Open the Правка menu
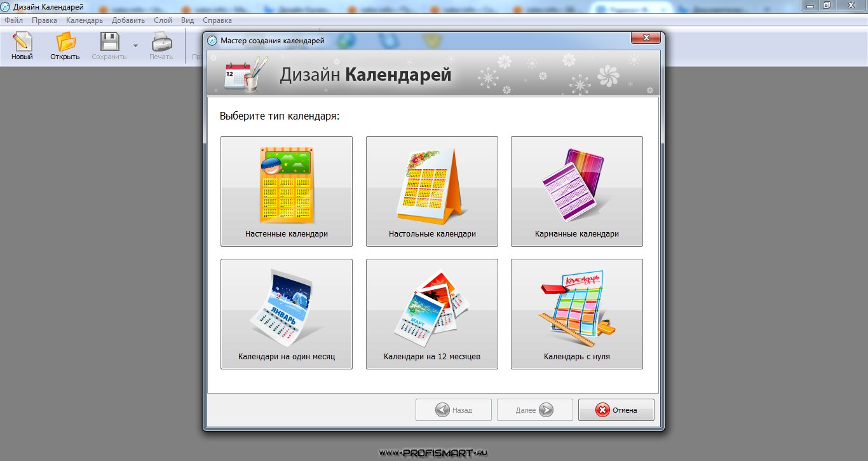This screenshot has width=868, height=461. point(44,20)
